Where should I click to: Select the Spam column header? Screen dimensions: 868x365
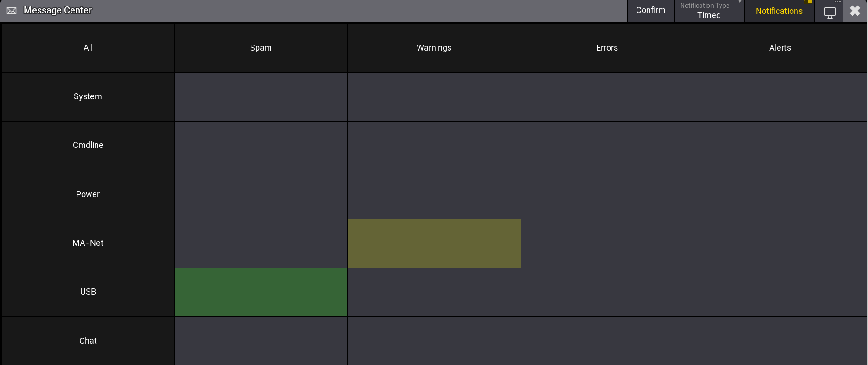pos(261,48)
